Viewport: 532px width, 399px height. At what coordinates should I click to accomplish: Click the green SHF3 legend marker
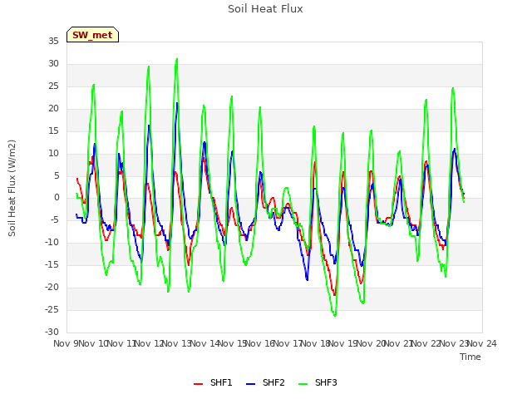point(303,384)
